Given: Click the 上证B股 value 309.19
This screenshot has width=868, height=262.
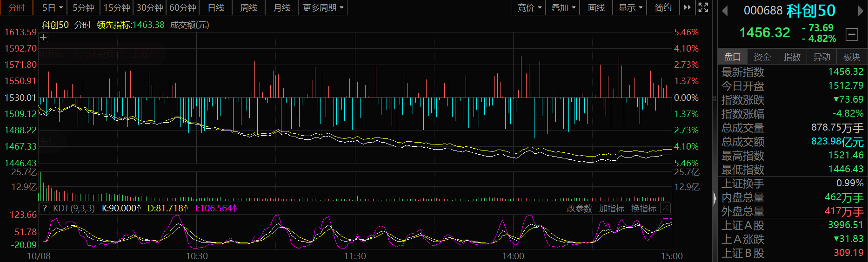Looking at the screenshot, I should (x=848, y=253).
